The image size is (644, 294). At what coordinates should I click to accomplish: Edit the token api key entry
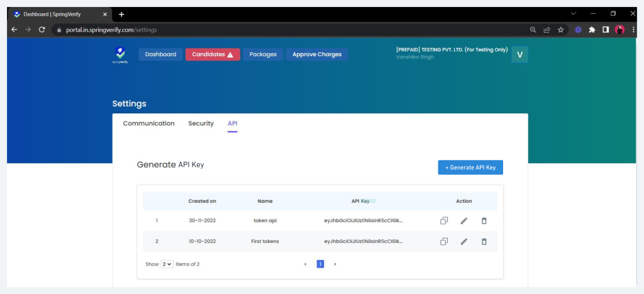pos(464,220)
